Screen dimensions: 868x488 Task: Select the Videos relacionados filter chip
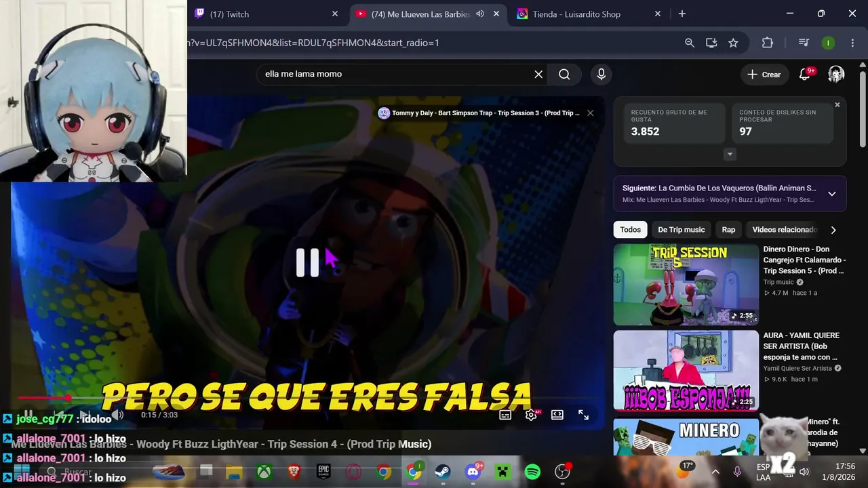(784, 230)
